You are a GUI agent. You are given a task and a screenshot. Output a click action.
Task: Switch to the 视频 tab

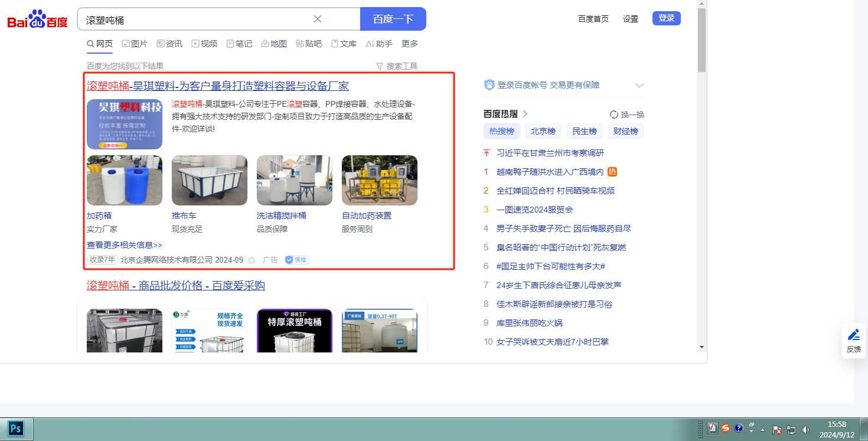(204, 44)
